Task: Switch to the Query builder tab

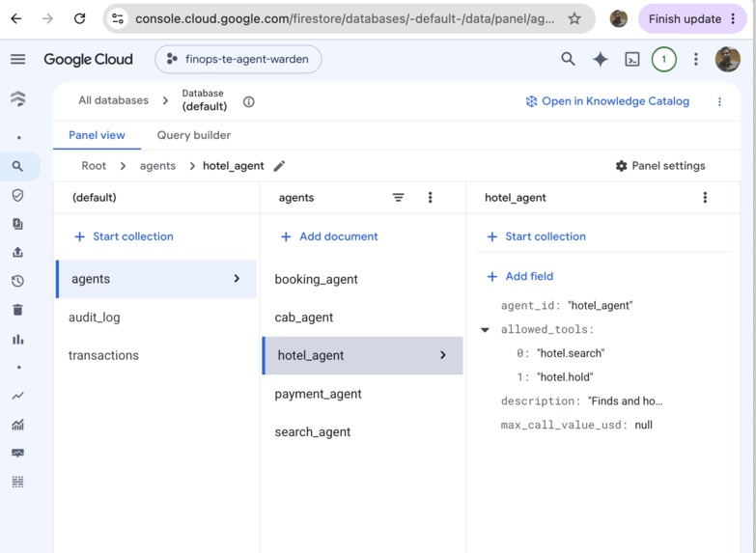Action: click(194, 135)
